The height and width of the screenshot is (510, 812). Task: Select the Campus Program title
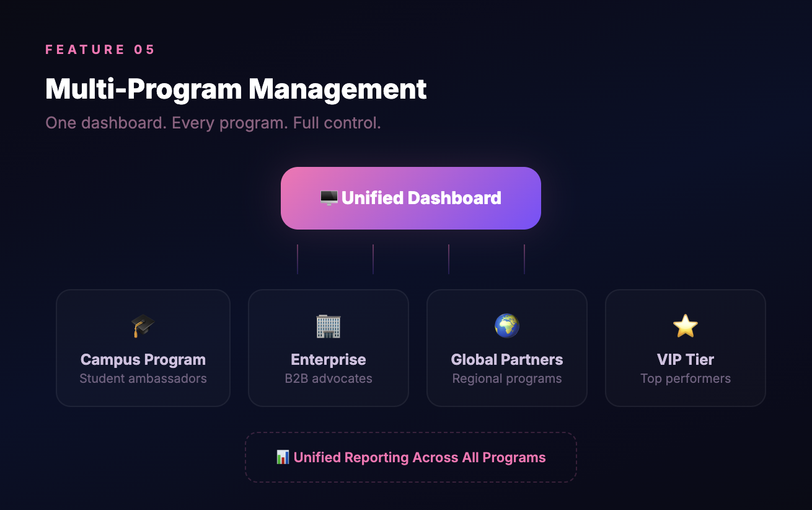[143, 360]
